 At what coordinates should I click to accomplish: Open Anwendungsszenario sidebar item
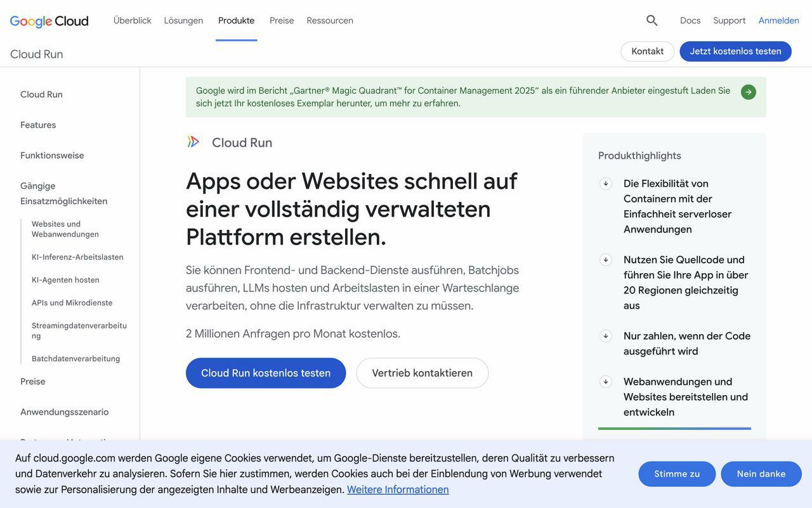point(65,411)
